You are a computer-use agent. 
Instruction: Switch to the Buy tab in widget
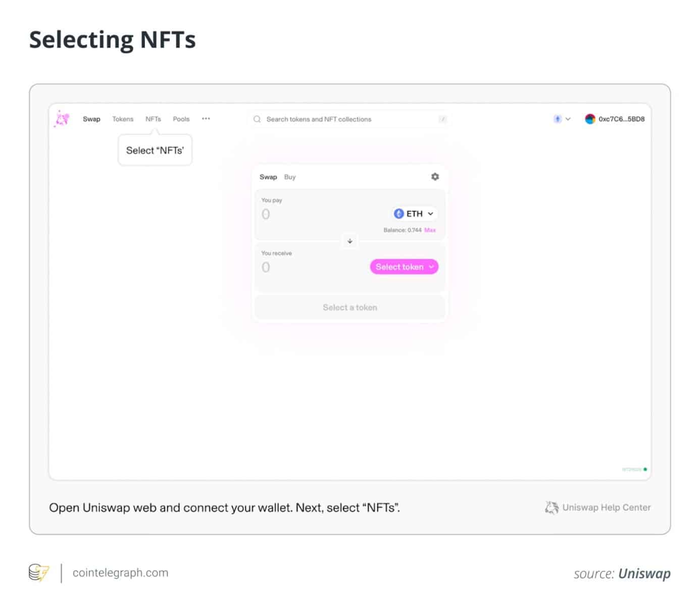pos(290,177)
